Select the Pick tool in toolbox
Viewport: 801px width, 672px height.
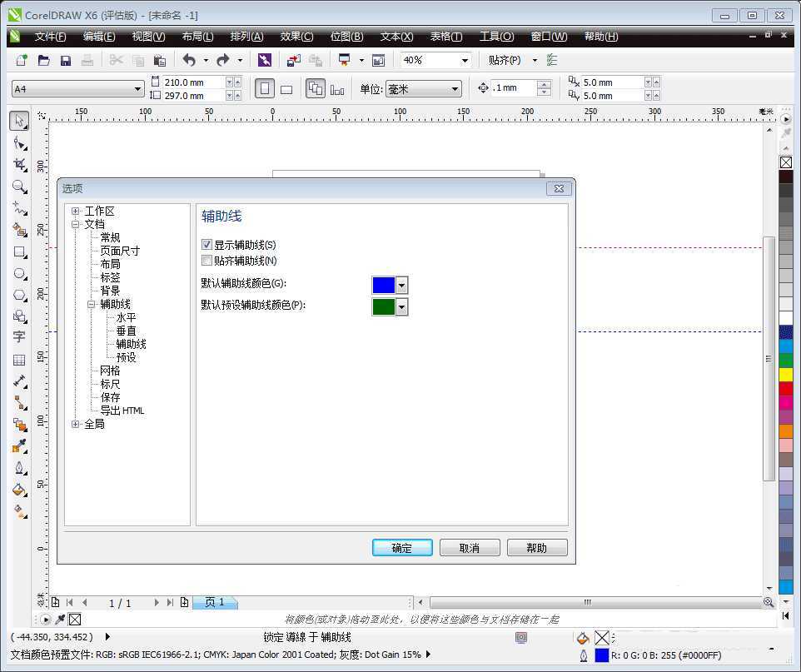19,122
